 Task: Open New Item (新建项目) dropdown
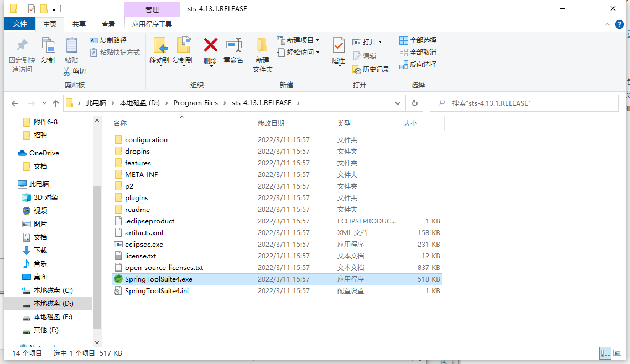(x=298, y=40)
